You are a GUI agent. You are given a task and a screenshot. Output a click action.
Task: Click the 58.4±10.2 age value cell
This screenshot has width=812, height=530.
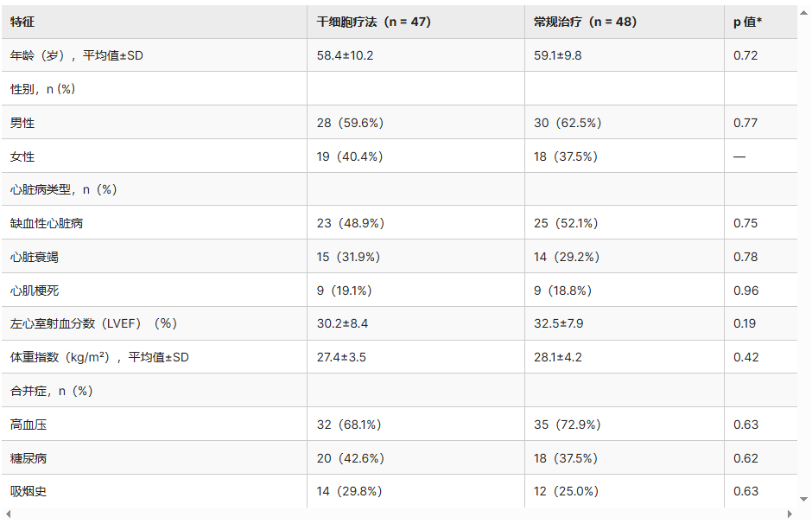point(345,55)
